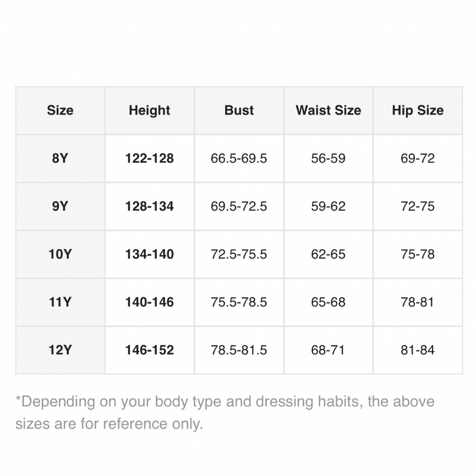Click the 69.5-72.5 bust cell
The image size is (476, 476).
tap(239, 206)
